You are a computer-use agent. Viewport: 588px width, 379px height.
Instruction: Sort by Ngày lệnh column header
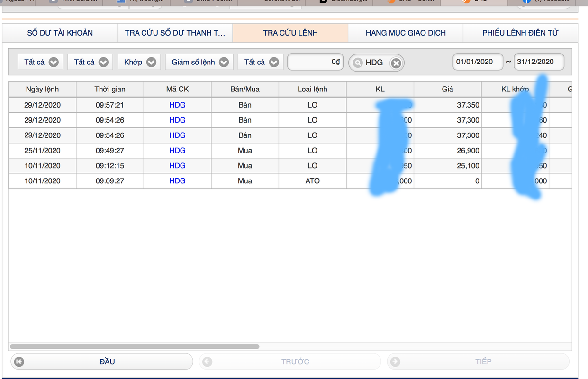(42, 89)
